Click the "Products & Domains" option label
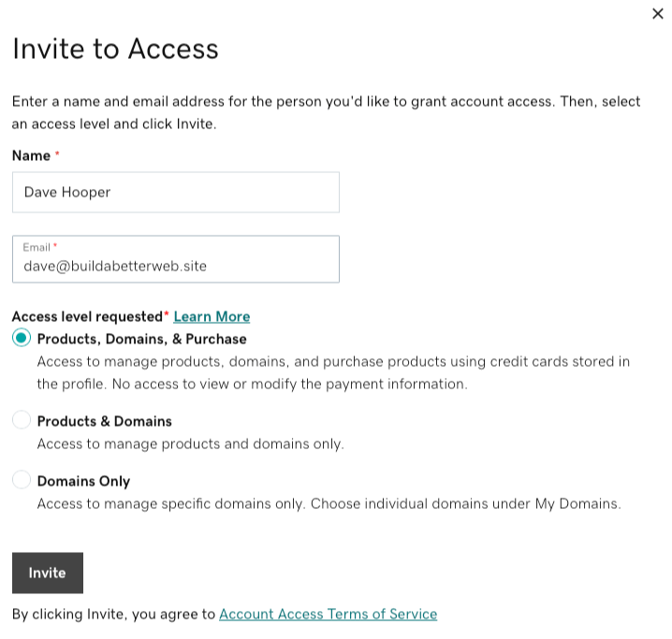Viewport: 672px width, 639px height. [x=104, y=421]
